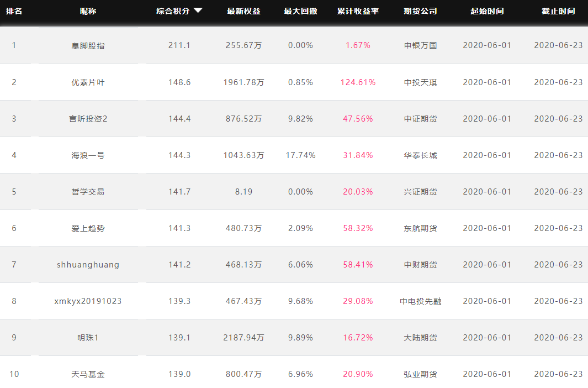This screenshot has height=388, width=588.
Task: Open trader 优素片叶 nickname
Action: click(x=88, y=82)
